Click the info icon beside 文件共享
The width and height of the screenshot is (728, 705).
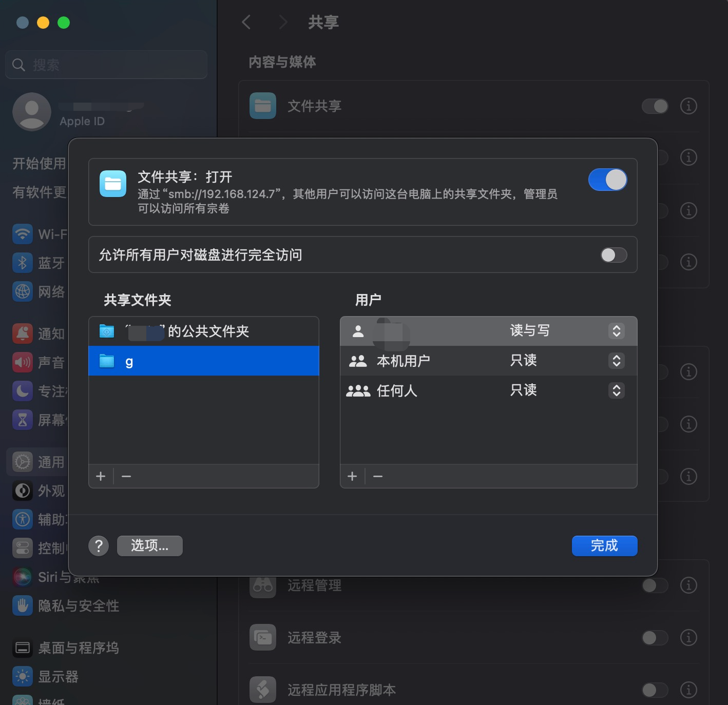[x=688, y=106]
